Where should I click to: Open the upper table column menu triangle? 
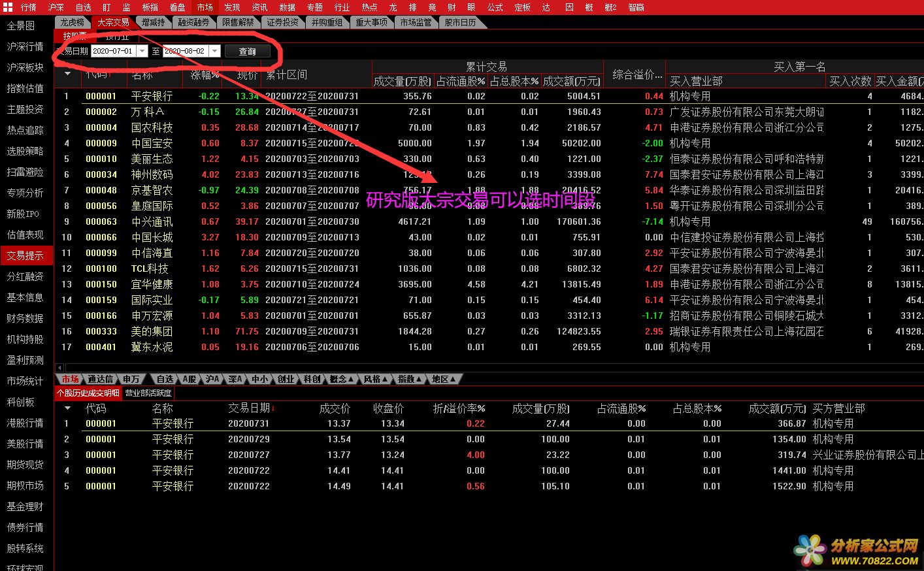coord(67,74)
